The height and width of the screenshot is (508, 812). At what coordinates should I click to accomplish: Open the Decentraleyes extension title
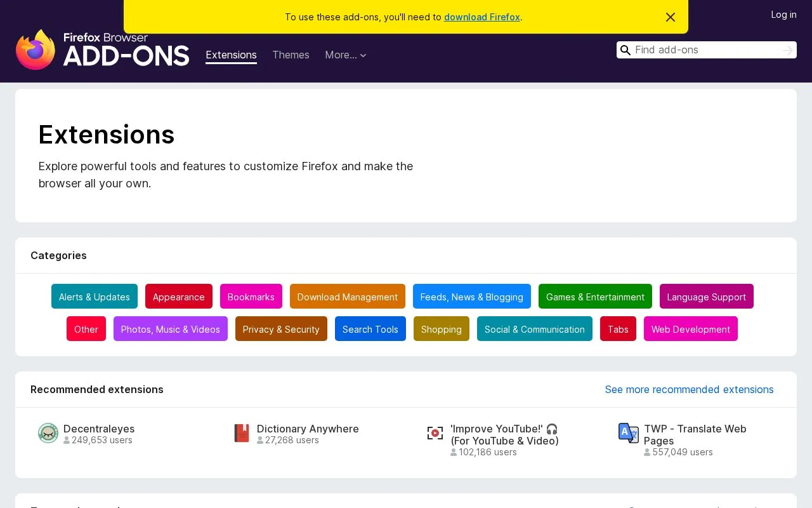[99, 429]
